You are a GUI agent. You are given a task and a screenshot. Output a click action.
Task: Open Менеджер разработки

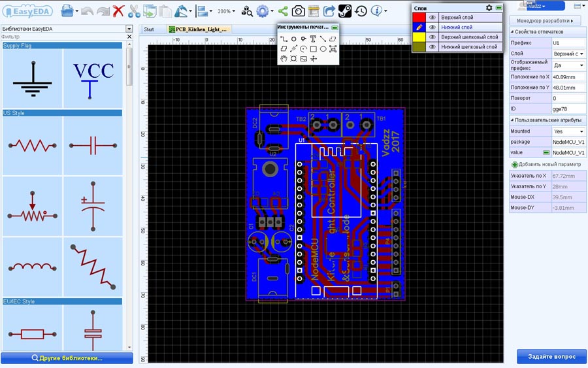point(545,21)
